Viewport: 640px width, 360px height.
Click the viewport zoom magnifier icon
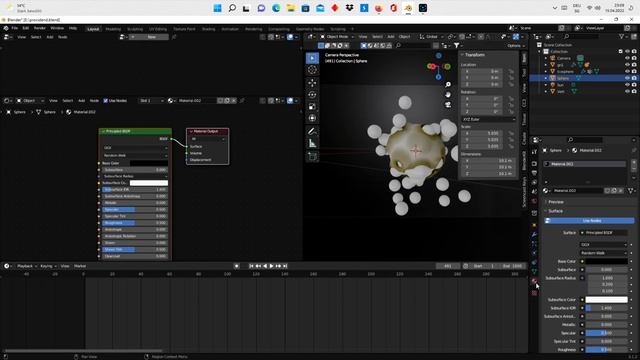click(x=448, y=84)
